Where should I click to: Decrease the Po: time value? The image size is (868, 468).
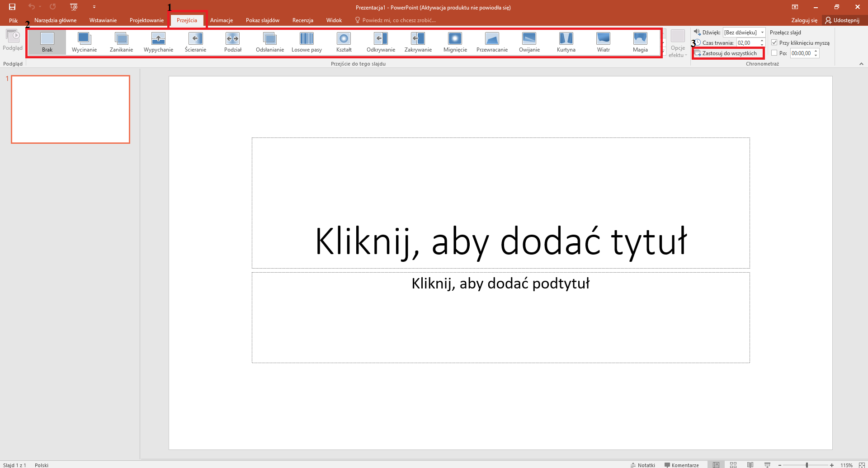click(816, 55)
